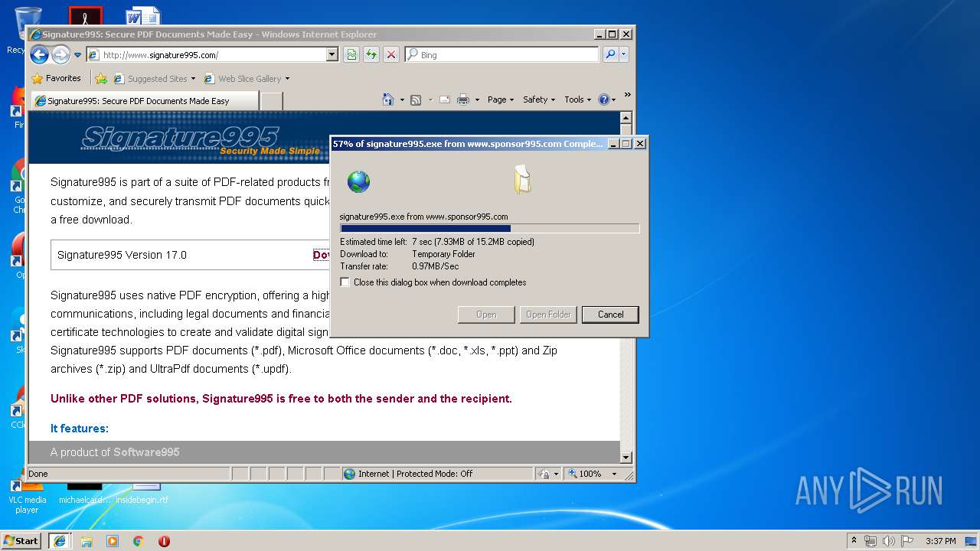The height and width of the screenshot is (551, 980).
Task: Click the Software995 link in footer
Action: coord(146,452)
